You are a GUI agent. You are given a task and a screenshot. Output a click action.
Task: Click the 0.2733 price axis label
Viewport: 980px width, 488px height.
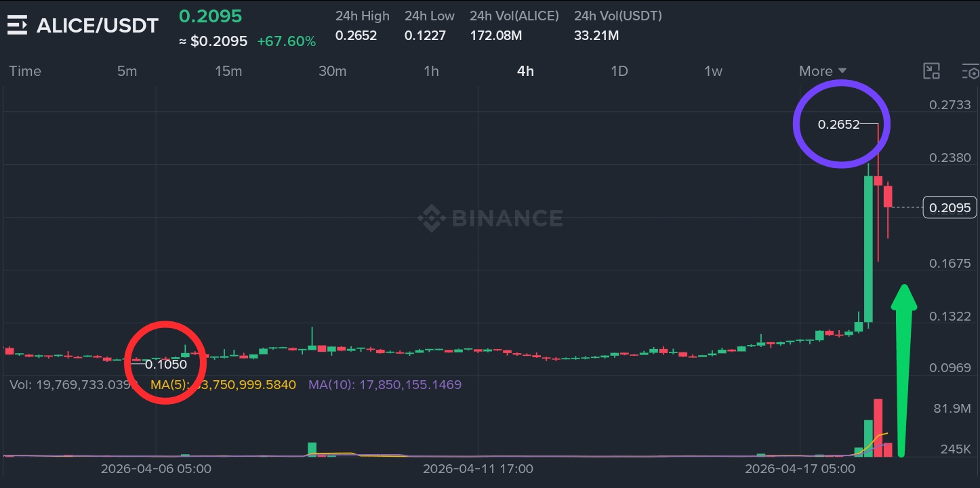(950, 104)
